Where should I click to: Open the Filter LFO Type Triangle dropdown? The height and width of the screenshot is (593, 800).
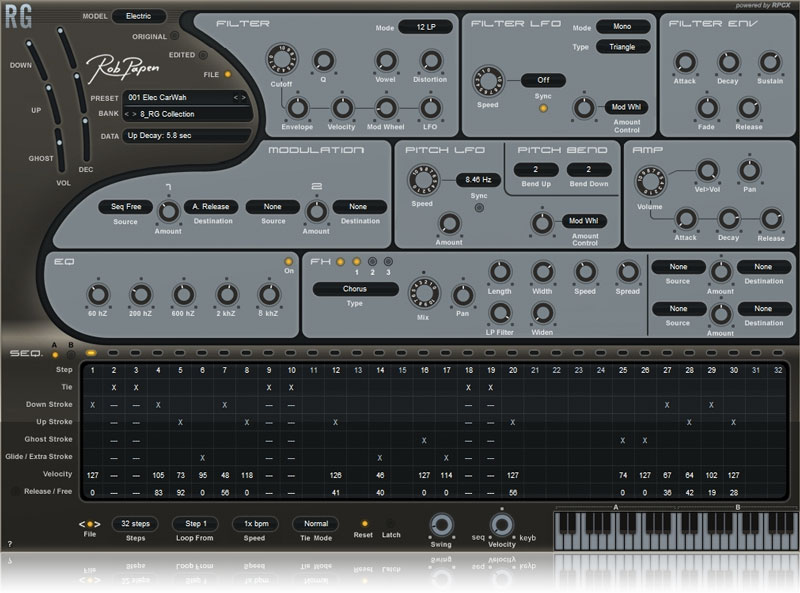tap(622, 47)
